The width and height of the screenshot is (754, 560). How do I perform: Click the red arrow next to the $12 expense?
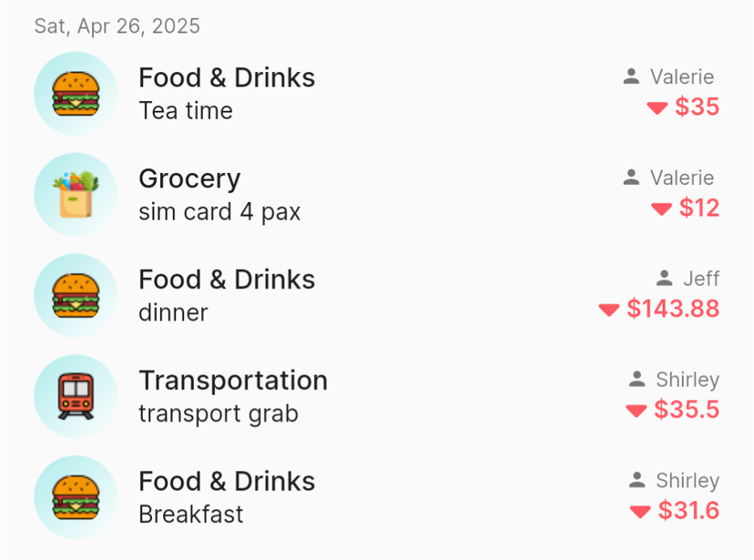point(660,208)
